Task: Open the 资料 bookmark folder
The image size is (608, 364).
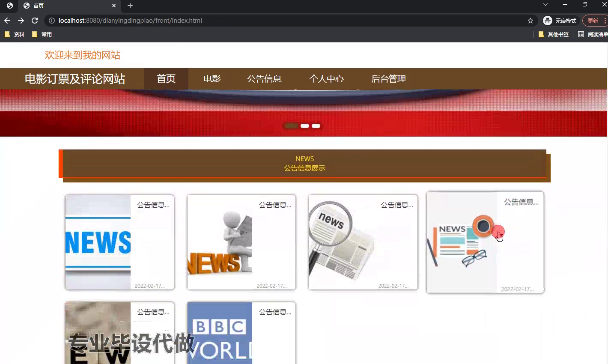Action: (15, 34)
